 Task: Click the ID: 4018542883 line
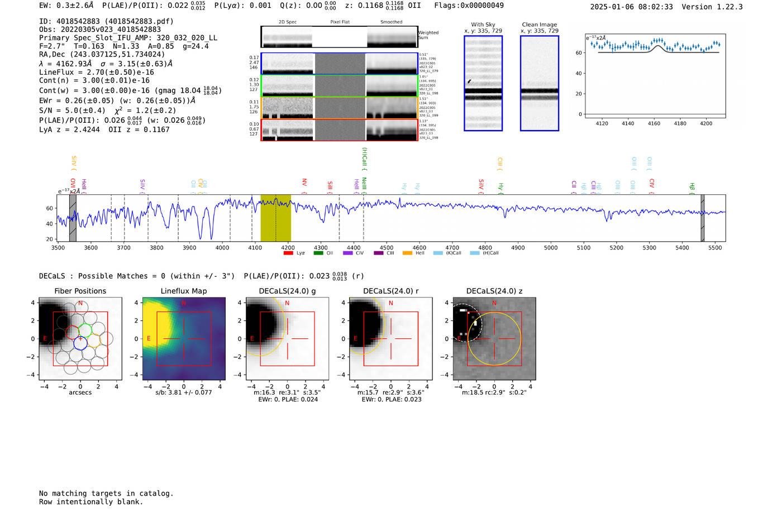107,21
